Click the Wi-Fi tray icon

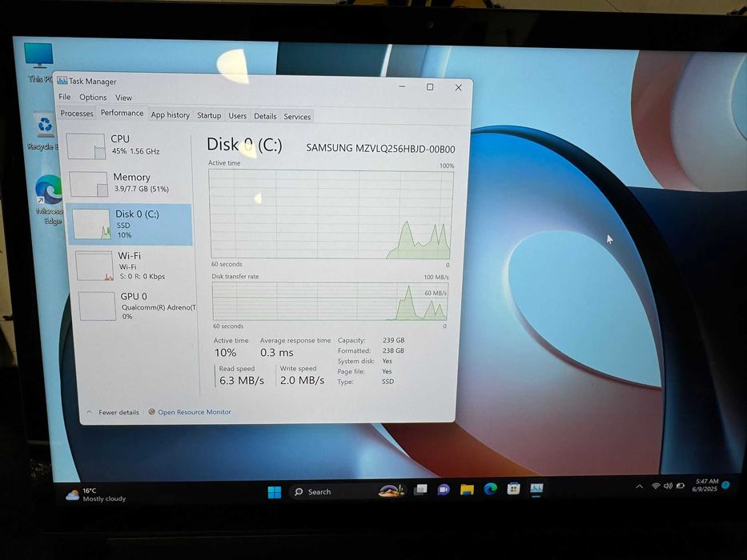click(x=656, y=486)
